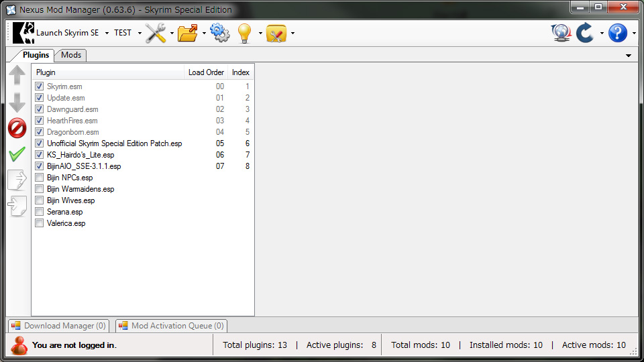
Task: Enable the Bijin Wives.esp plugin
Action: click(39, 200)
